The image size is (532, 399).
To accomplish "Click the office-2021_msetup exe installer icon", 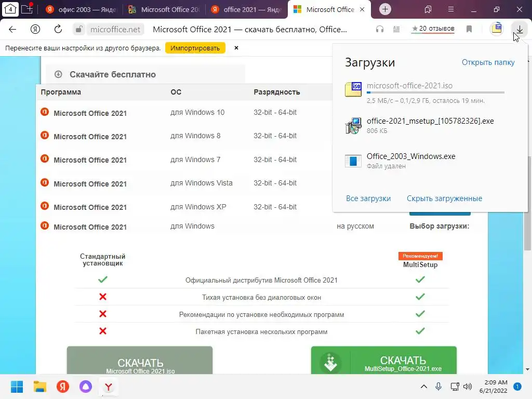I will click(x=353, y=126).
